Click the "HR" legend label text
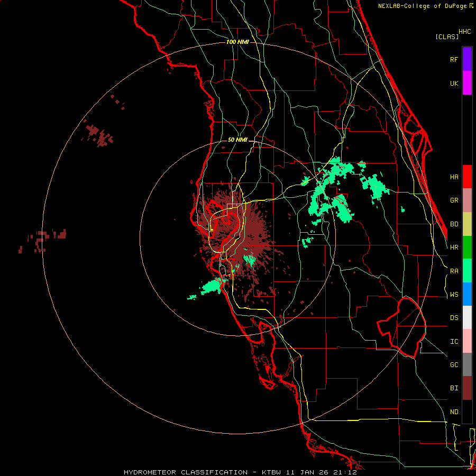Viewport: 476px width, 476px height. click(x=454, y=248)
